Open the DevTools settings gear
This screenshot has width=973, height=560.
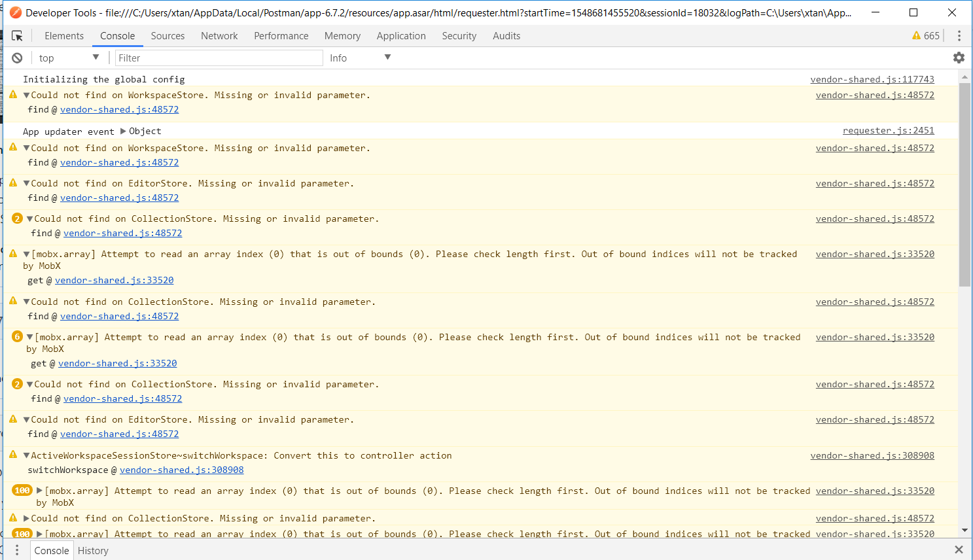tap(959, 58)
